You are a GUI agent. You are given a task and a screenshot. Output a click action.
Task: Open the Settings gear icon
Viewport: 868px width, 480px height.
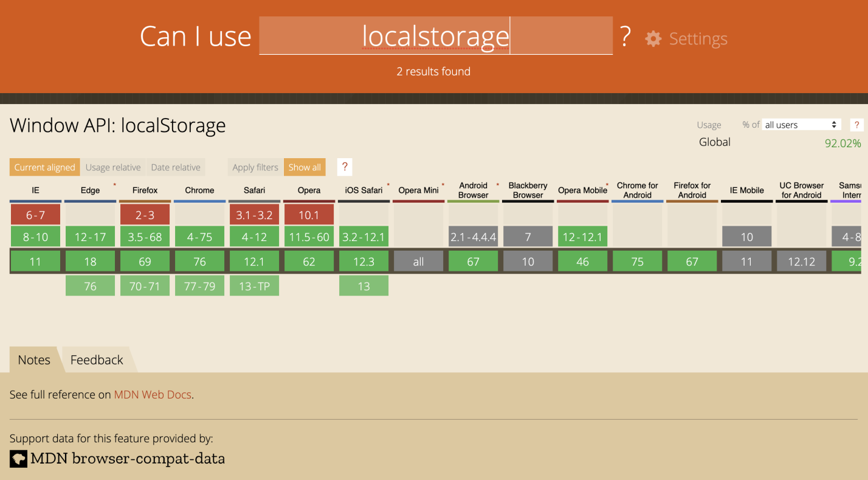[x=653, y=39]
